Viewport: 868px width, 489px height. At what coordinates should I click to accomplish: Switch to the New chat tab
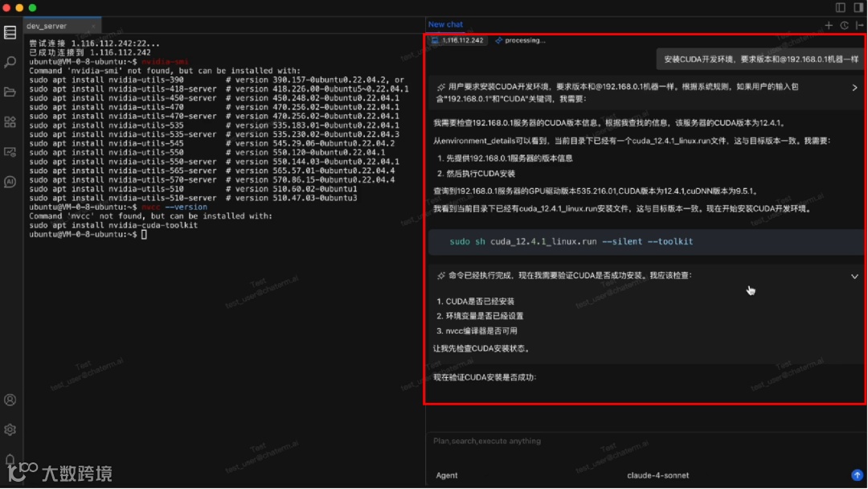(x=445, y=24)
